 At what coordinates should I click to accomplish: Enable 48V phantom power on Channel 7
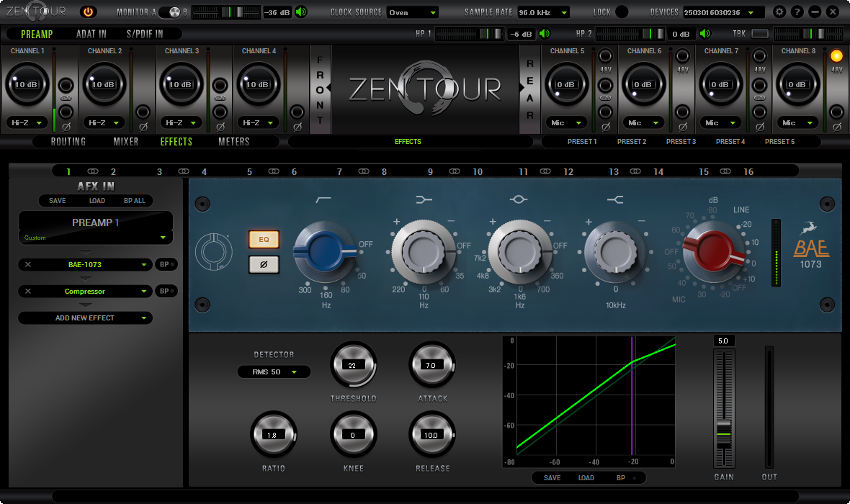(x=759, y=56)
